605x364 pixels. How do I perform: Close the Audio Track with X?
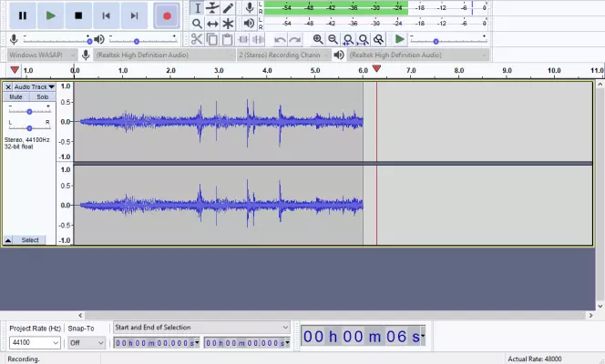tap(8, 87)
